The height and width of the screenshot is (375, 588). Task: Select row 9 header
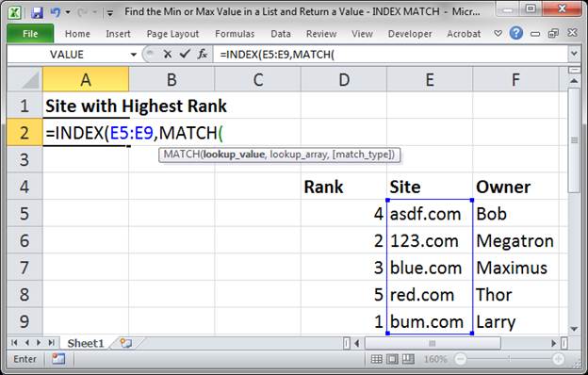pyautogui.click(x=24, y=321)
